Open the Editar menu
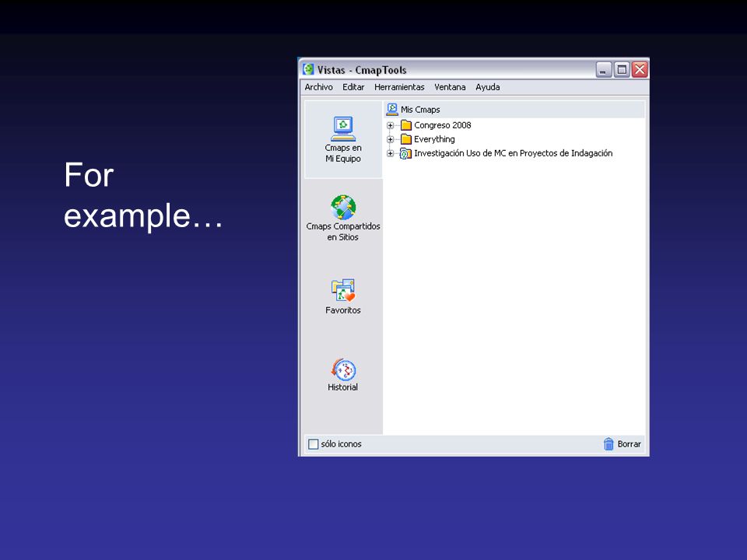 pos(353,87)
